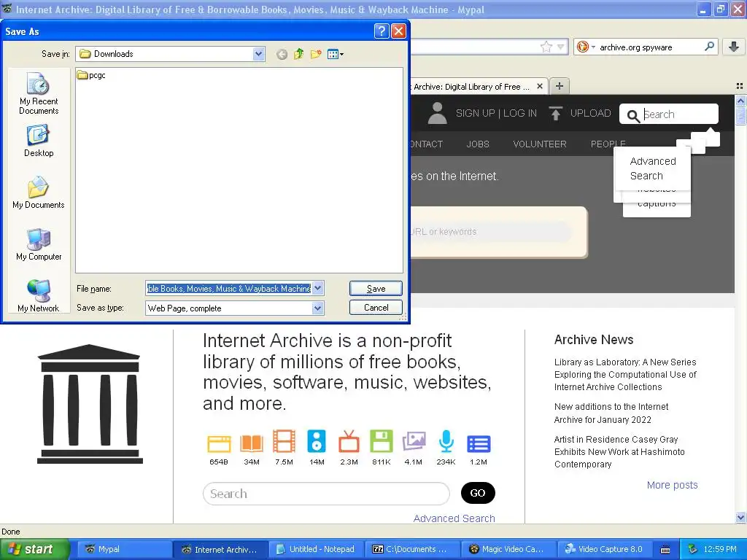Open the tab groups grid button
This screenshot has height=560, width=747.
[x=740, y=86]
